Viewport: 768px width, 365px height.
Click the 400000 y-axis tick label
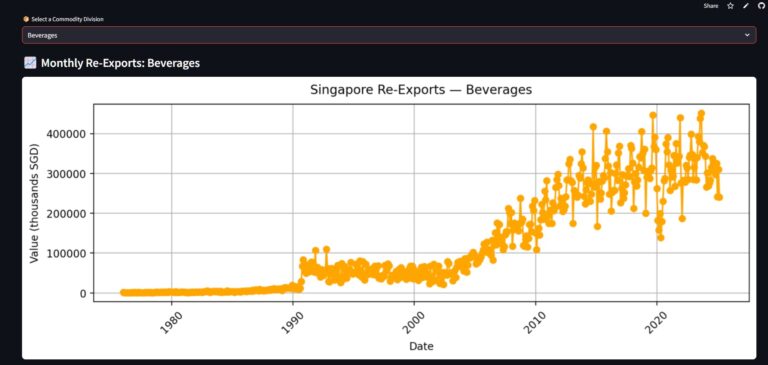coord(66,134)
